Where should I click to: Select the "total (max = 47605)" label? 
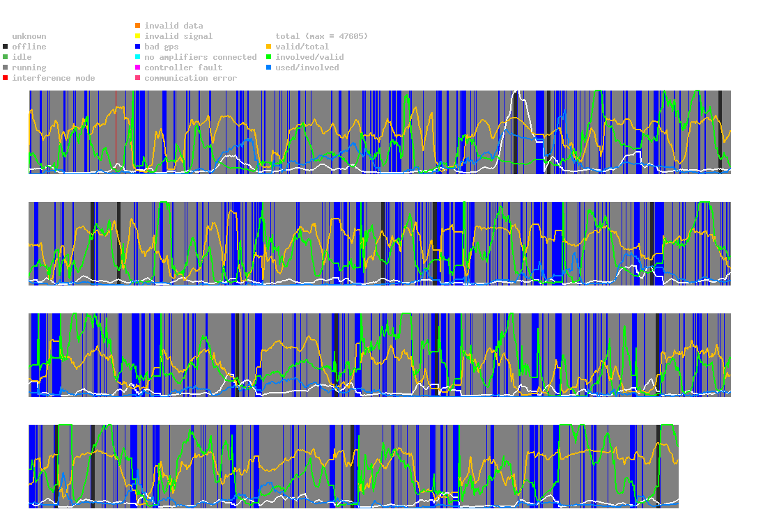322,36
